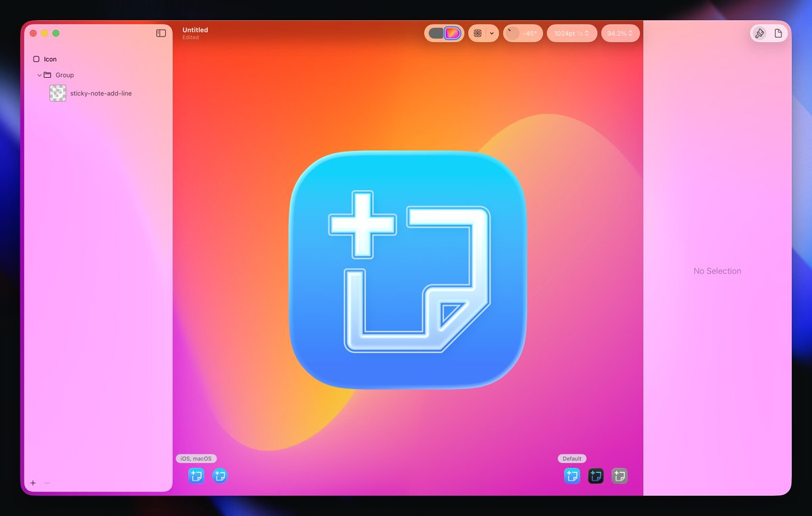Open the Document inspector with the page icon
The image size is (812, 516).
point(779,33)
